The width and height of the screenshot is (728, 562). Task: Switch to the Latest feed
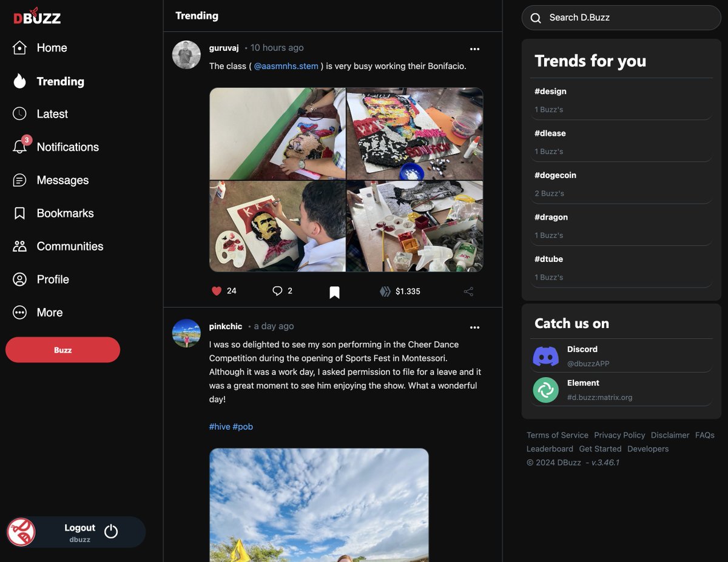(x=19, y=113)
